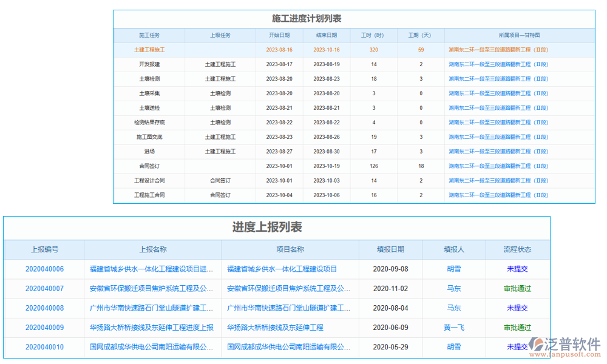Sort by the 开始日期 column header
The width and height of the screenshot is (607, 364).
pos(280,35)
